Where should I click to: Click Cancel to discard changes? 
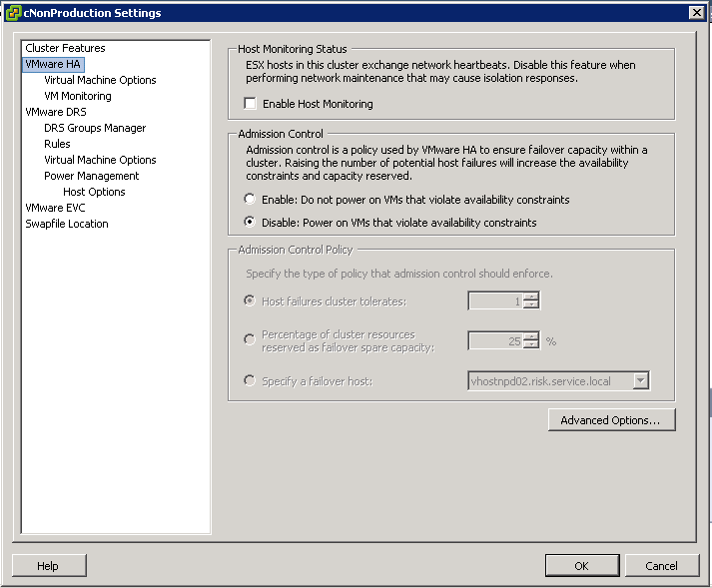click(x=662, y=566)
